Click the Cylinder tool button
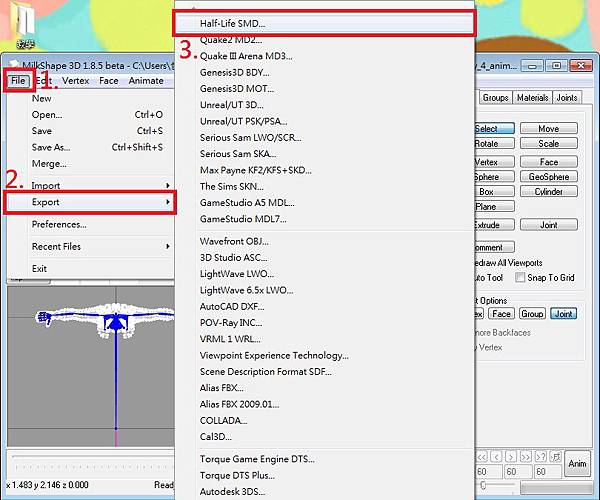 (x=549, y=192)
